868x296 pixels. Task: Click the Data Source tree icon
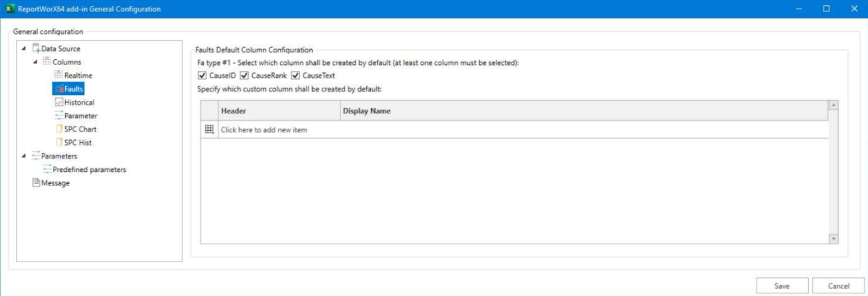point(36,48)
